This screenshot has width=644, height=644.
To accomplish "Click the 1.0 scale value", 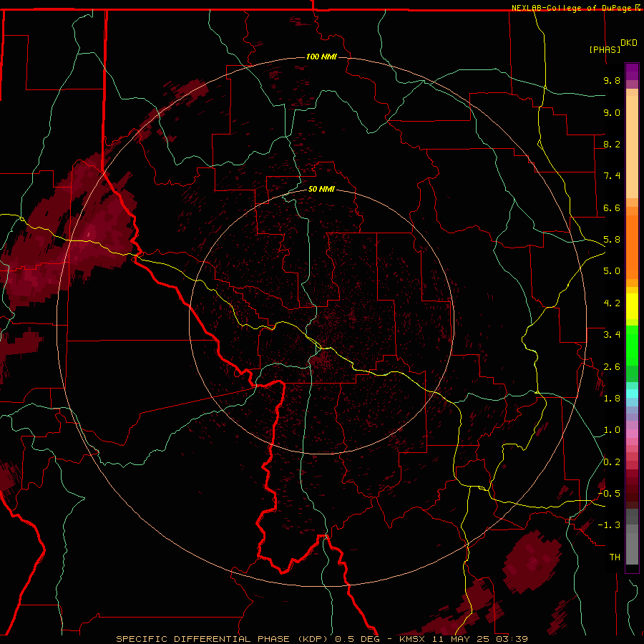I will point(612,430).
